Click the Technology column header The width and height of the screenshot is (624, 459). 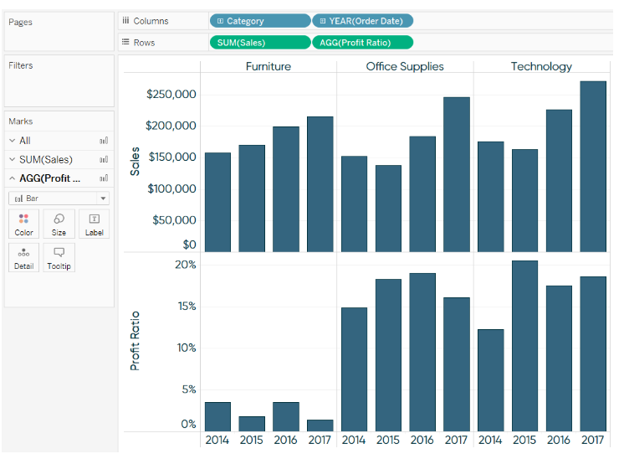tap(541, 66)
